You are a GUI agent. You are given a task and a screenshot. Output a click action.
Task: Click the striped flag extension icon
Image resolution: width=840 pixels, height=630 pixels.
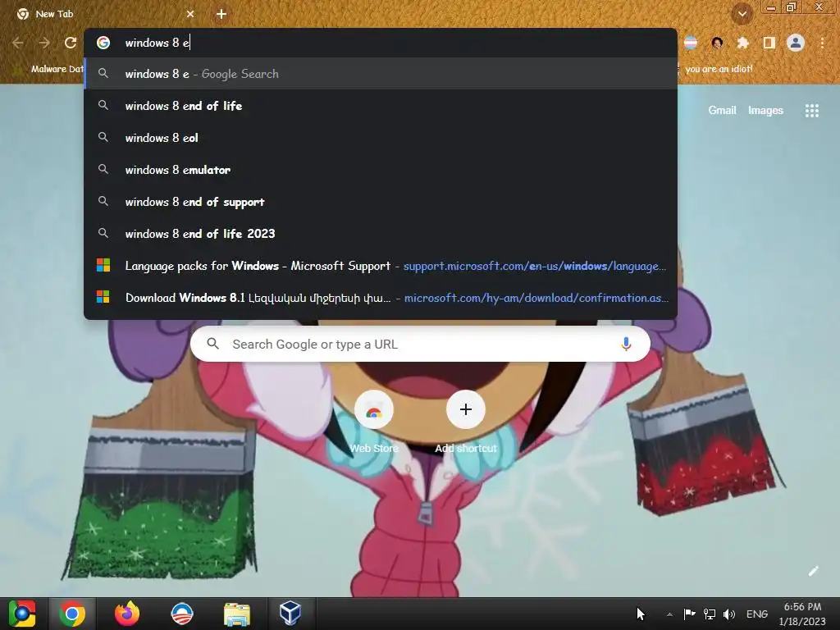point(691,43)
